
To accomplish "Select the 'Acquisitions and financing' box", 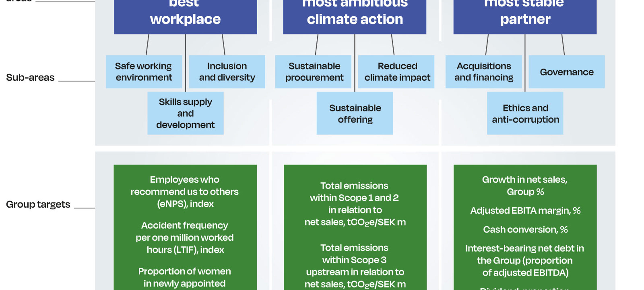I will (484, 72).
